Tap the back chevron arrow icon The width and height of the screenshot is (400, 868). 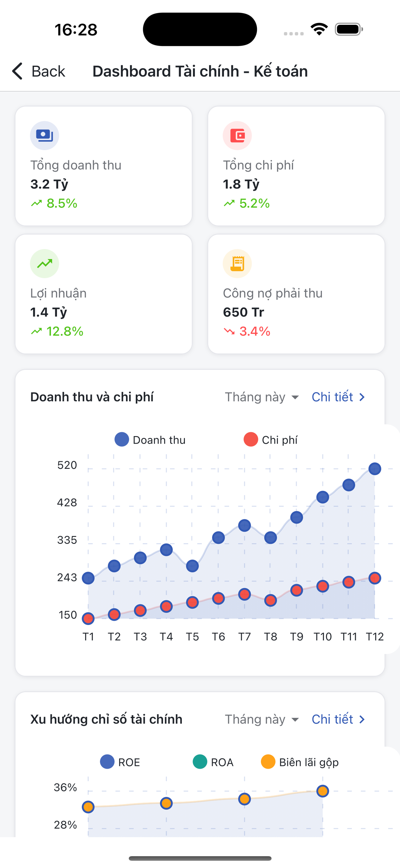point(17,71)
